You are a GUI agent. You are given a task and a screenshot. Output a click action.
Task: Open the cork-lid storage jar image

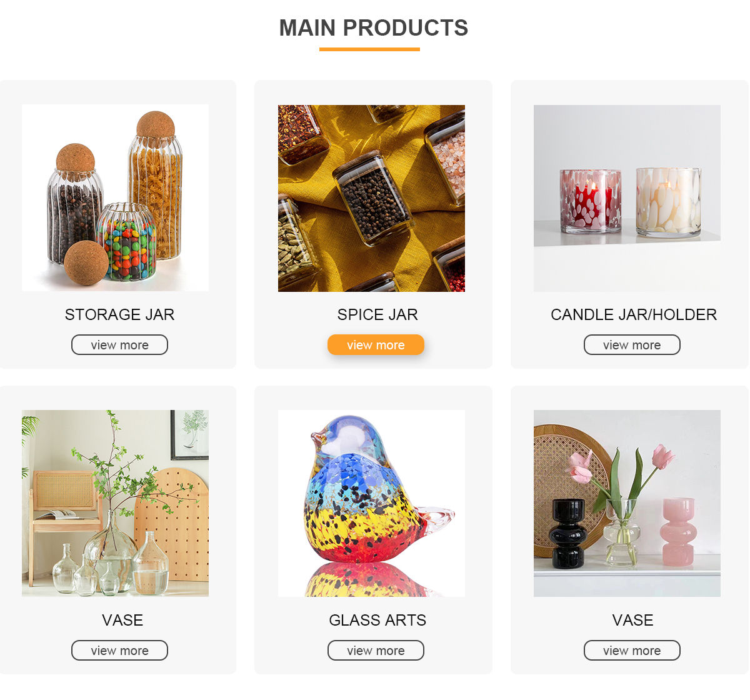(116, 197)
